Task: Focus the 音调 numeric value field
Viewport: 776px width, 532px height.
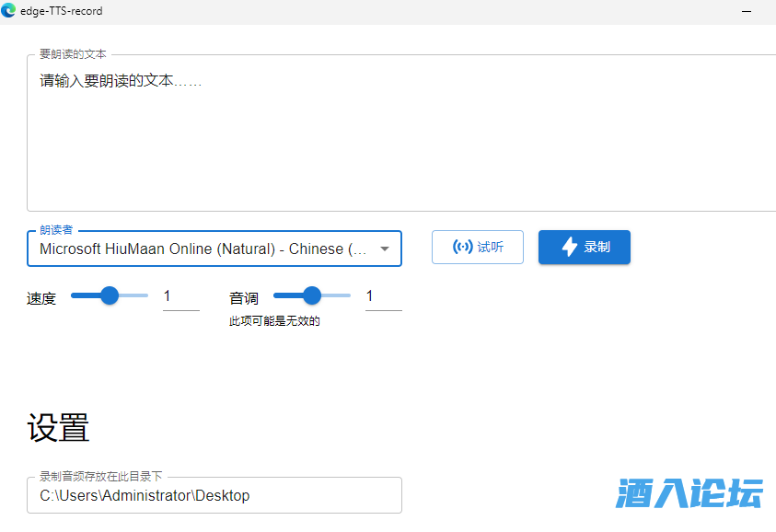Action: click(x=383, y=296)
